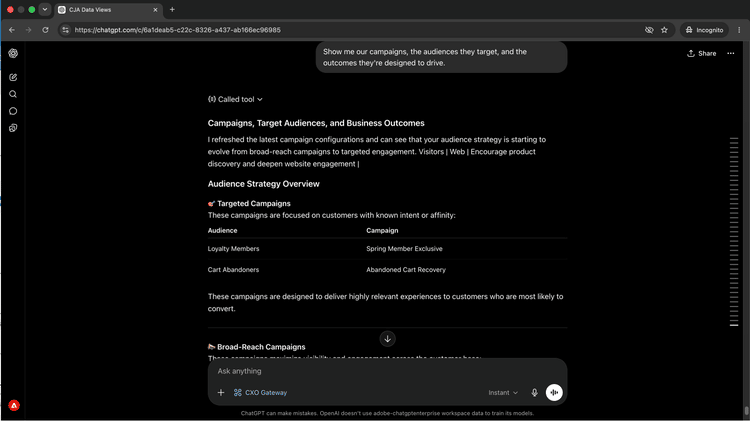Viewport: 750px width, 421px height.
Task: Open Chrome three-dot menu
Action: tap(739, 30)
